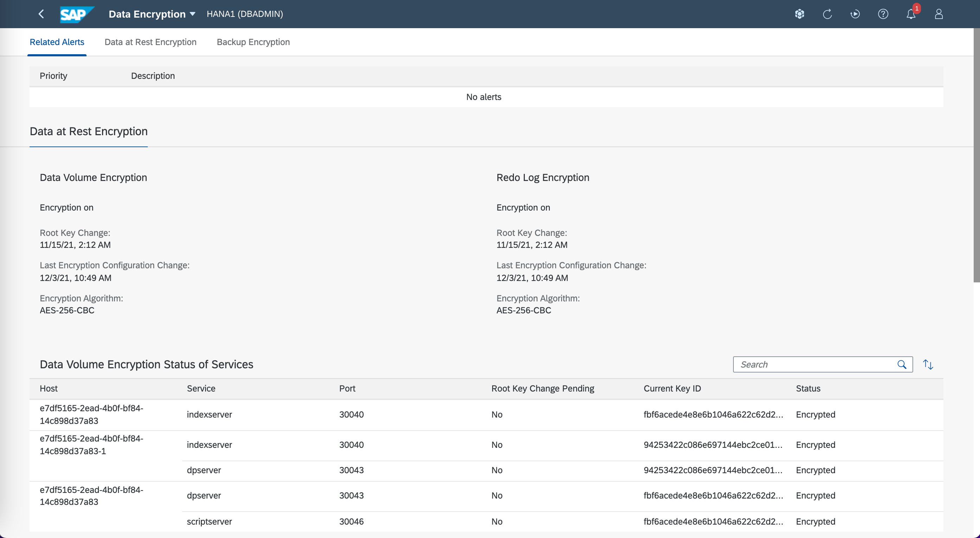Image resolution: width=980 pixels, height=538 pixels.
Task: Switch to Data at Rest Encryption tab
Action: coord(150,42)
